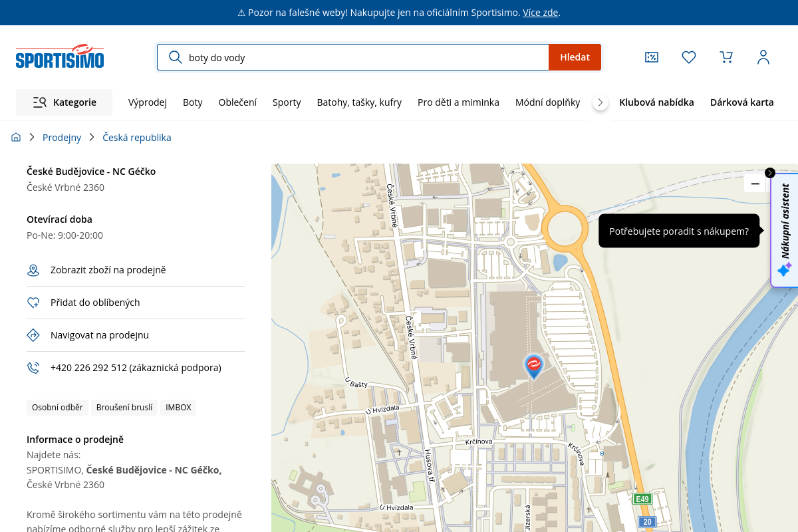The height and width of the screenshot is (532, 798).
Task: Open Batohy, tašky, kufry menu item
Action: [x=359, y=102]
